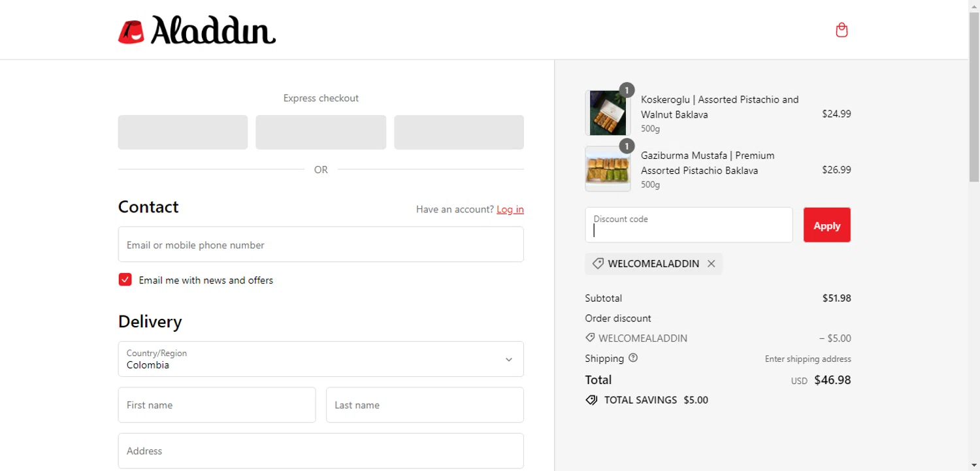This screenshot has height=471, width=980.
Task: Focus the Last name field
Action: coord(425,405)
